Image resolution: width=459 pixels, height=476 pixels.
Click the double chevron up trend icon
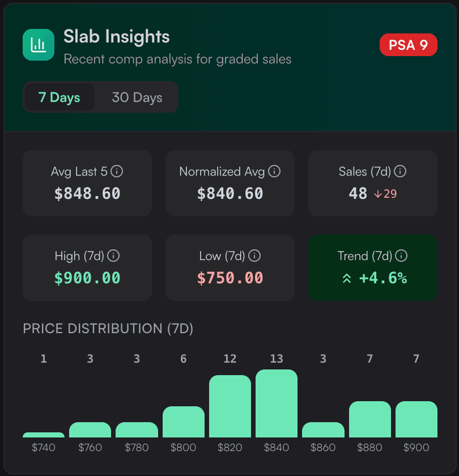pos(347,278)
